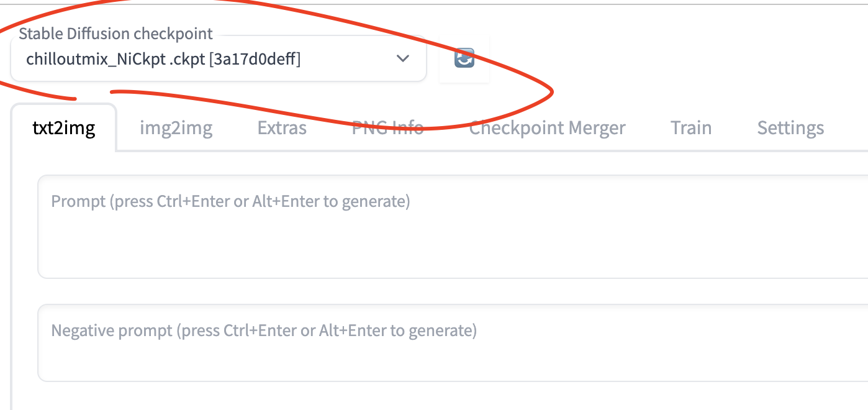Open the Settings tab
Screen dimensions: 868x410
(x=790, y=127)
